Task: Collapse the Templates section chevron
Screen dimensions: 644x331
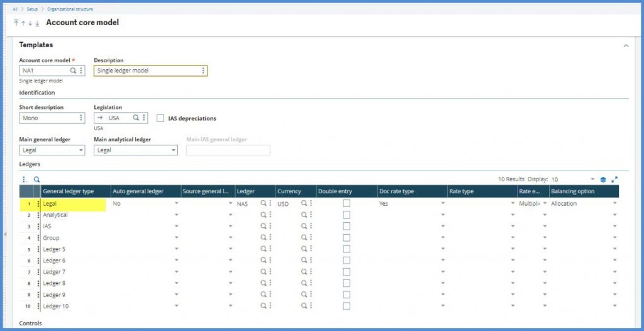Action: (x=625, y=45)
